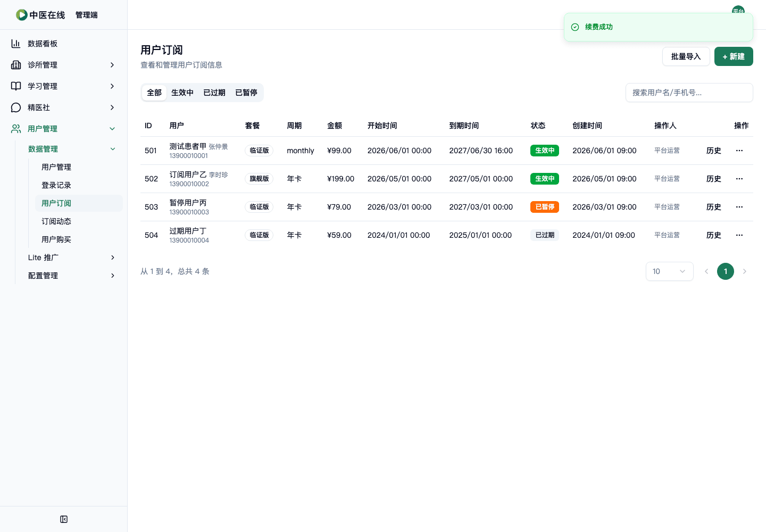Click the 已过期 status badge in row 504
The height and width of the screenshot is (532, 766).
(x=545, y=235)
